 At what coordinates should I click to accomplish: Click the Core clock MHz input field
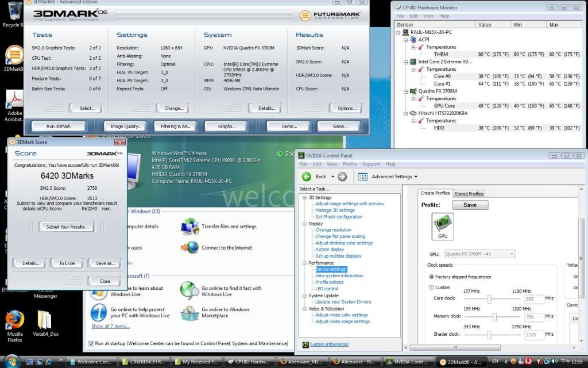[534, 299]
